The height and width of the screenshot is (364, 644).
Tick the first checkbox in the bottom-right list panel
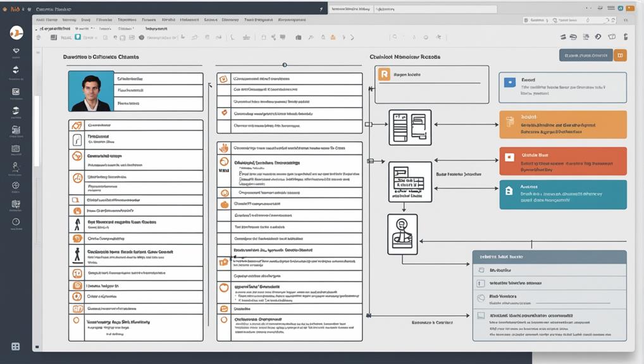[x=481, y=270]
